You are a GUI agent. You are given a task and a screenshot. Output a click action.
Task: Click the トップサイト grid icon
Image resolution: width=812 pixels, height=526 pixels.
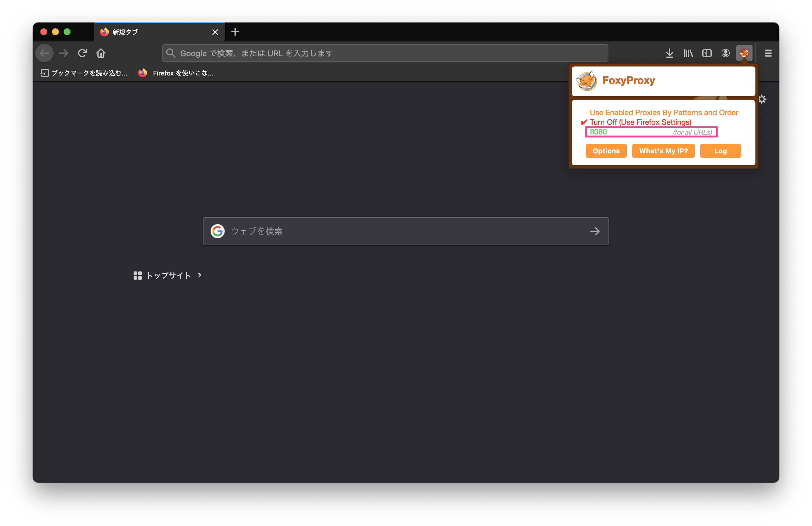click(137, 276)
